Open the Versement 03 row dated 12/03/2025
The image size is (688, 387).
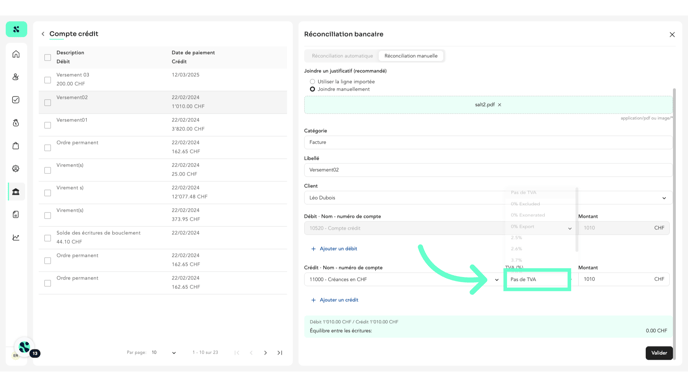[163, 79]
